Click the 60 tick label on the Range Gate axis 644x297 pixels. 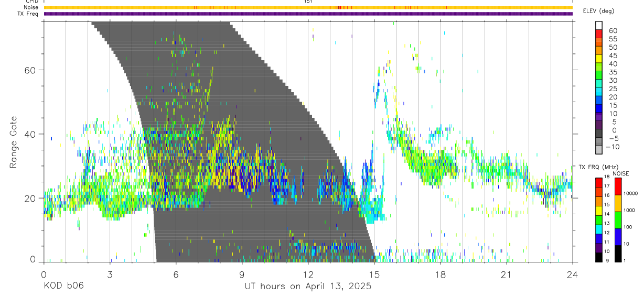point(30,70)
